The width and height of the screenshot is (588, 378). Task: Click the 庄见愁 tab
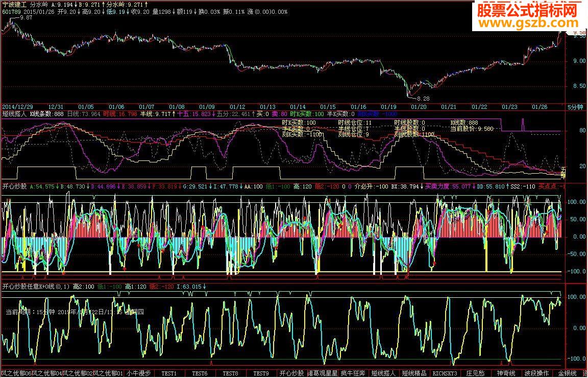pyautogui.click(x=475, y=373)
